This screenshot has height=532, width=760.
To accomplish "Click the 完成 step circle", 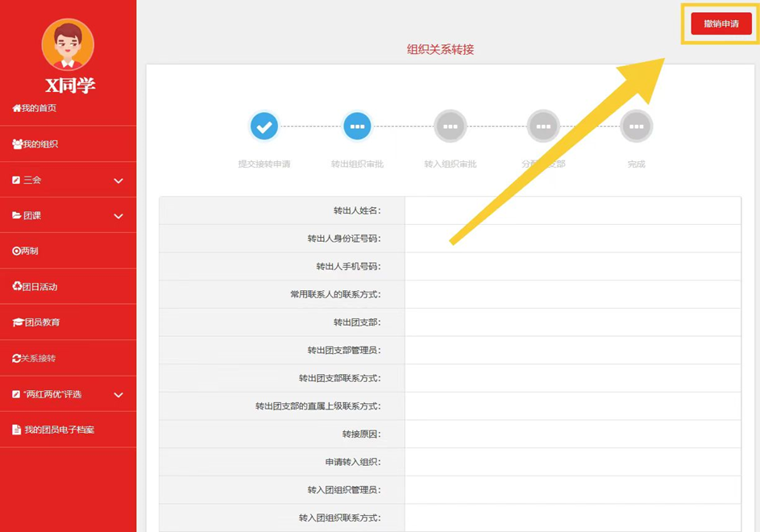I will [636, 127].
